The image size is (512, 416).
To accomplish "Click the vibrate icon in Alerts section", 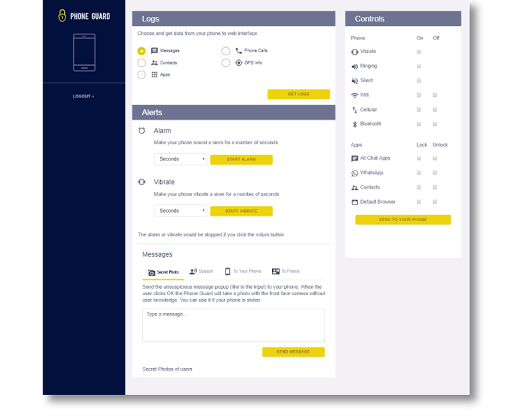I will (x=142, y=182).
